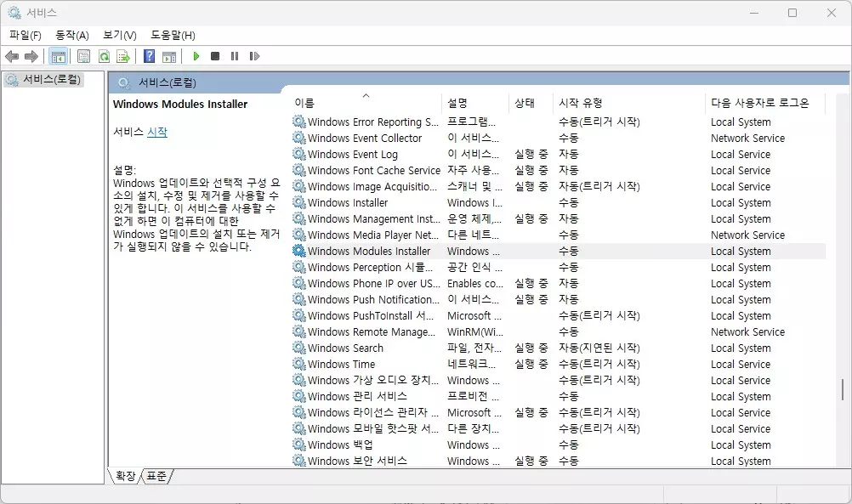Select the Windows Event Collector service name
Image resolution: width=852 pixels, height=504 pixels.
coord(365,138)
